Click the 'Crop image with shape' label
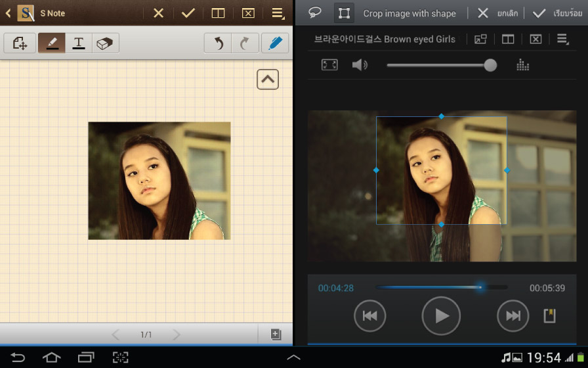The width and height of the screenshot is (588, 368). pyautogui.click(x=409, y=14)
